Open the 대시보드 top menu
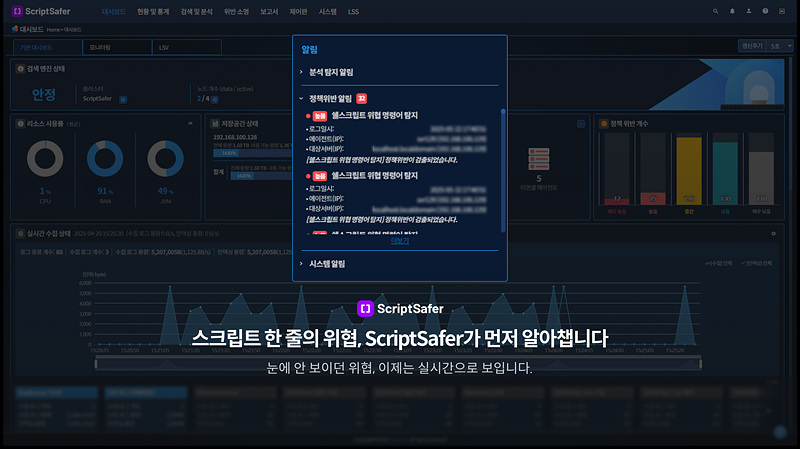The image size is (800, 449). point(113,12)
